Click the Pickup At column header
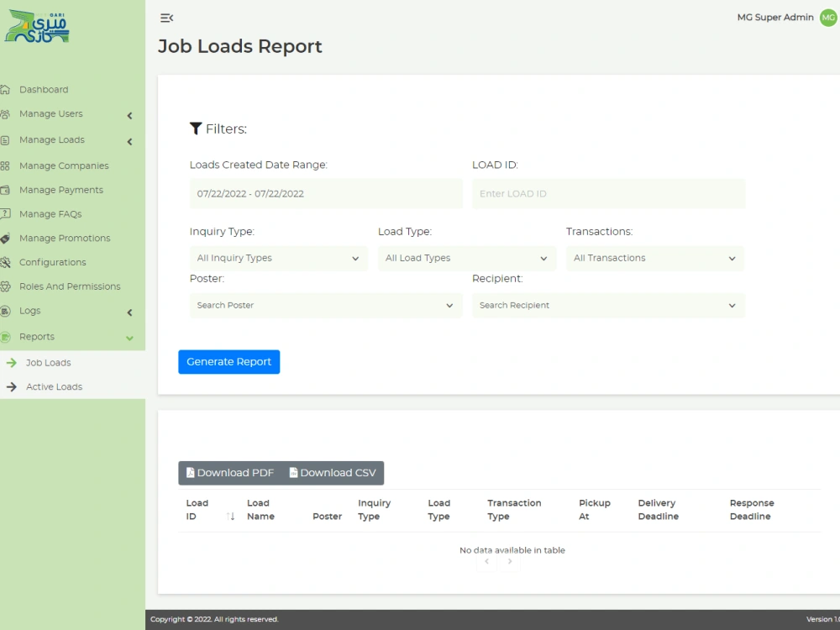 point(595,510)
